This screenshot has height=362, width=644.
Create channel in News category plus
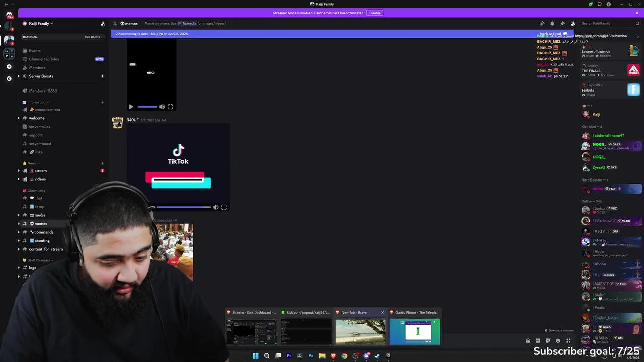point(102,163)
